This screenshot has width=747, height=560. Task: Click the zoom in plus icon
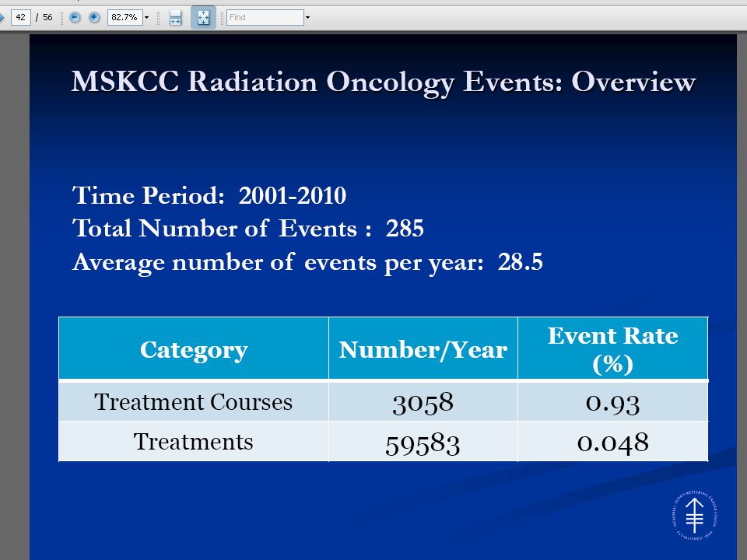94,18
